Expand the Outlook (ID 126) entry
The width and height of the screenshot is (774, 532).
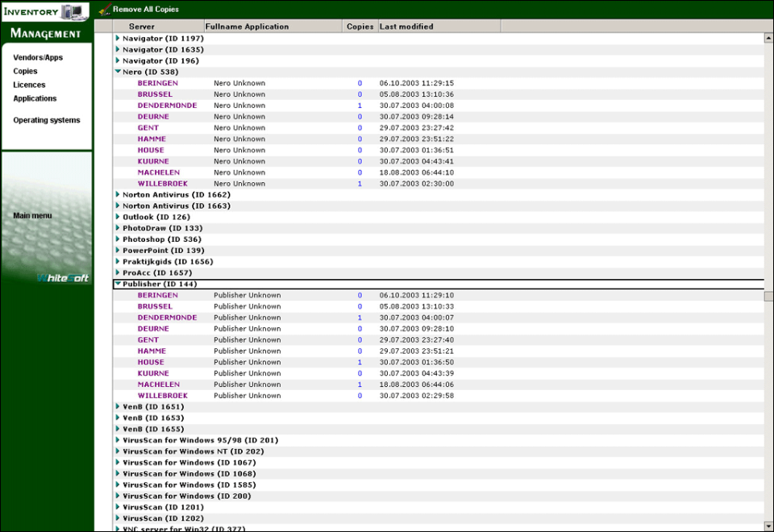118,217
